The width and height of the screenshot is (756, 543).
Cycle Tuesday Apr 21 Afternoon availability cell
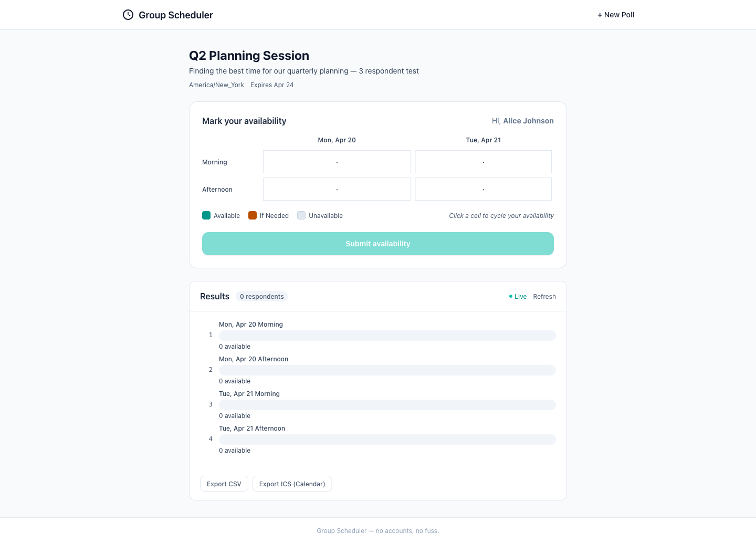(x=483, y=189)
